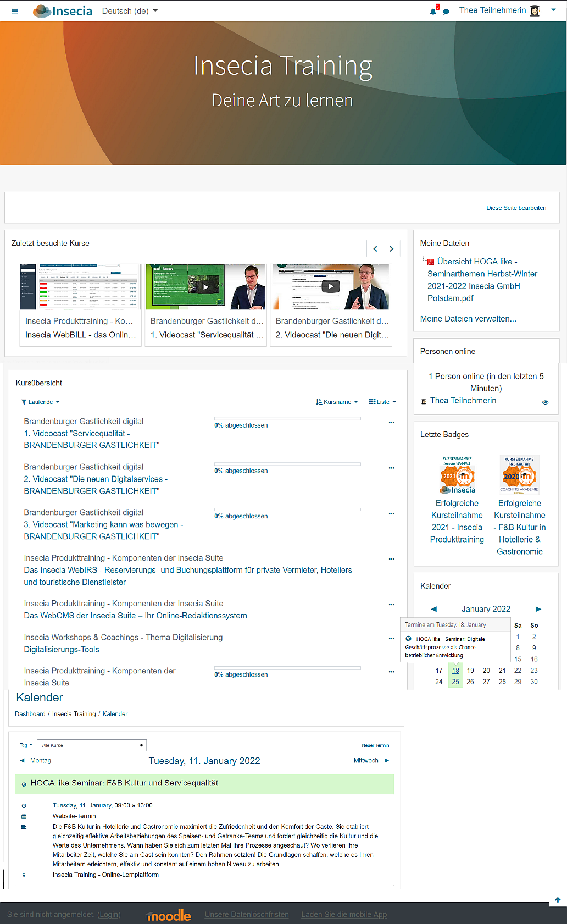Open the Kalender heading link
Image resolution: width=567 pixels, height=924 pixels.
pos(40,698)
